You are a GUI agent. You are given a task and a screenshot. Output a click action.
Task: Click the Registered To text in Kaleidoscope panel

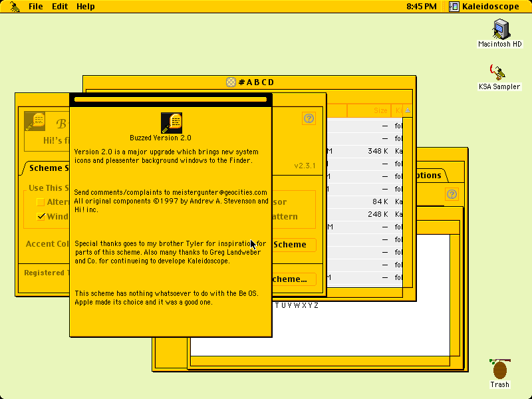point(47,273)
